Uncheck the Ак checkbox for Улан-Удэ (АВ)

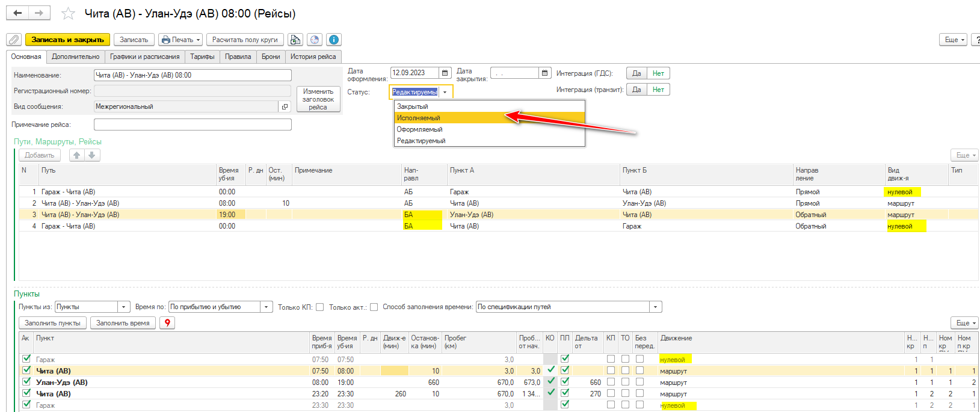[26, 382]
